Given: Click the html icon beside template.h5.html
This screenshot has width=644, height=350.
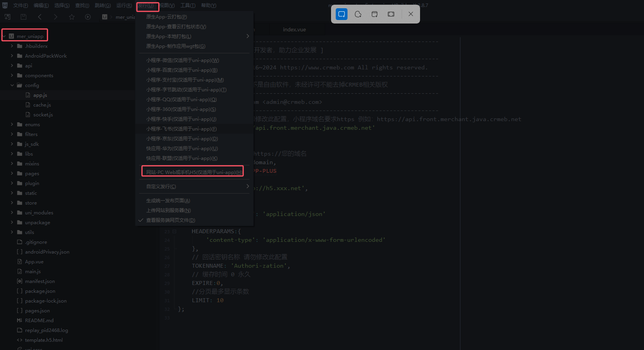Looking at the screenshot, I should pos(20,340).
